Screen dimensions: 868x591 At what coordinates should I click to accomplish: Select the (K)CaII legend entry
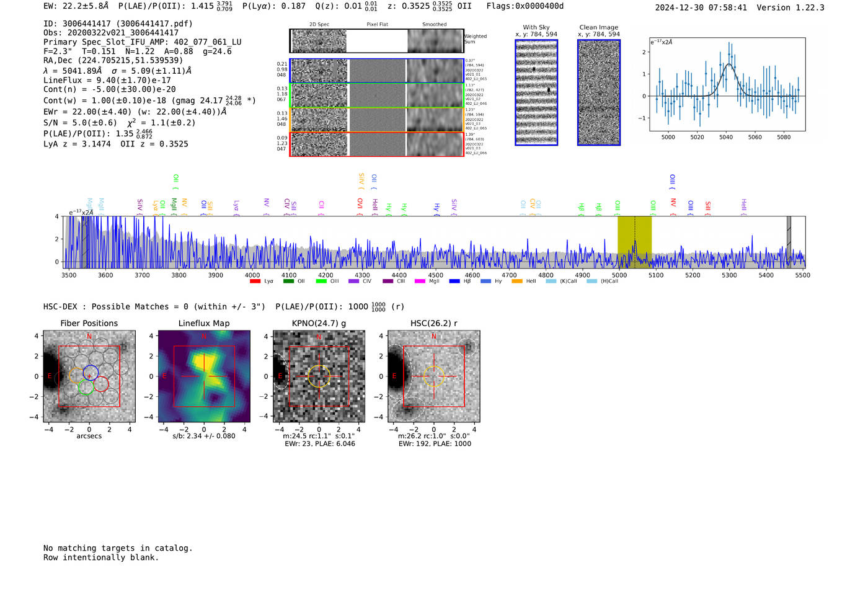(x=561, y=282)
